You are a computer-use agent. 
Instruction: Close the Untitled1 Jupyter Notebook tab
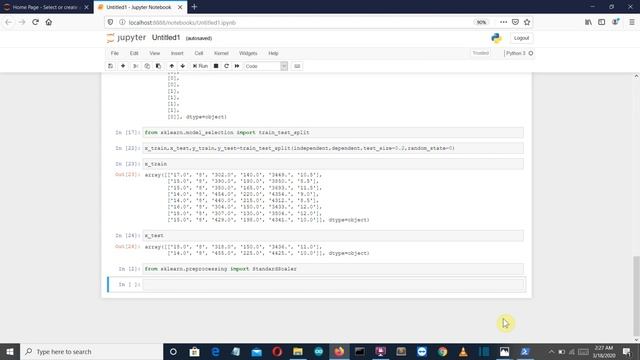[x=180, y=7]
